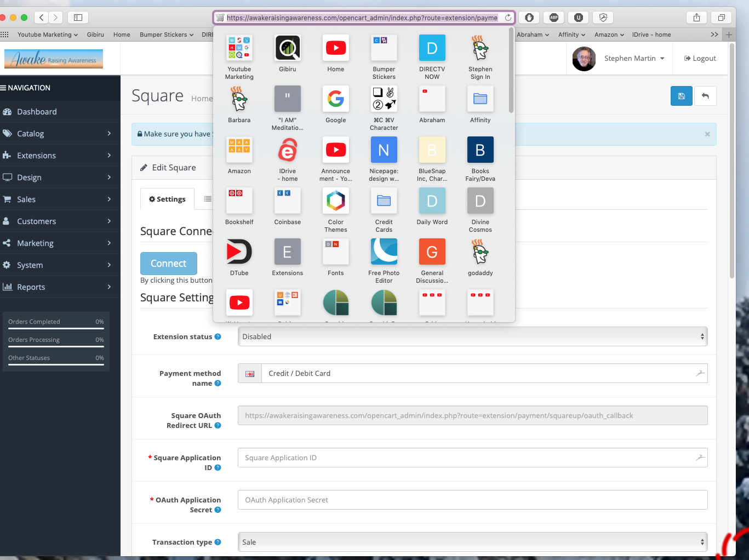Open "I AM" Meditation favorite
This screenshot has width=749, height=560.
(x=288, y=99)
